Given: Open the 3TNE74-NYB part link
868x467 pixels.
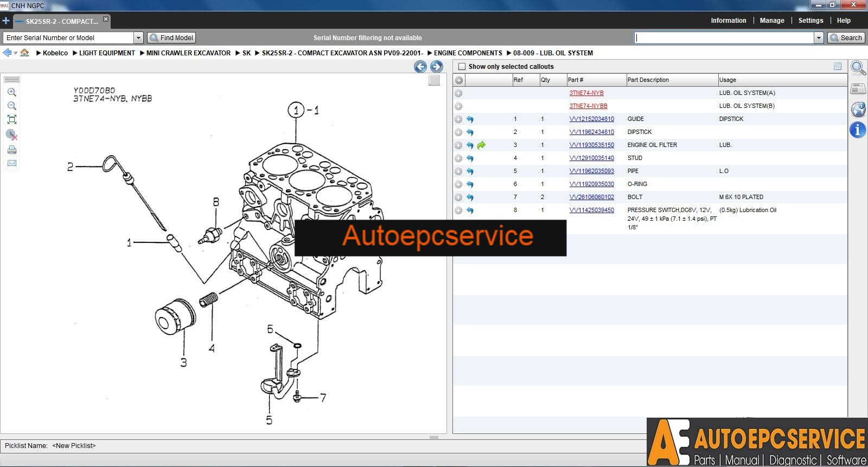Looking at the screenshot, I should (586, 93).
